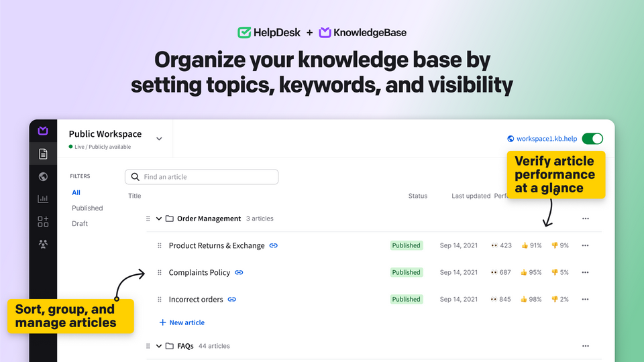Open more options for Order Management folder
The height and width of the screenshot is (362, 644).
(585, 219)
